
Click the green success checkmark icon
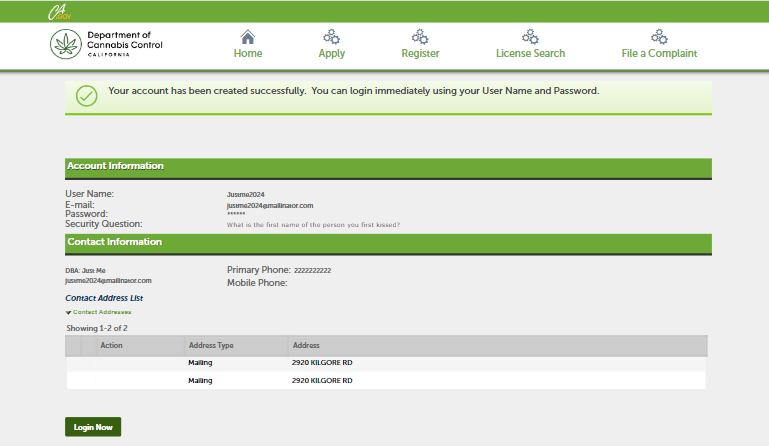(x=87, y=97)
